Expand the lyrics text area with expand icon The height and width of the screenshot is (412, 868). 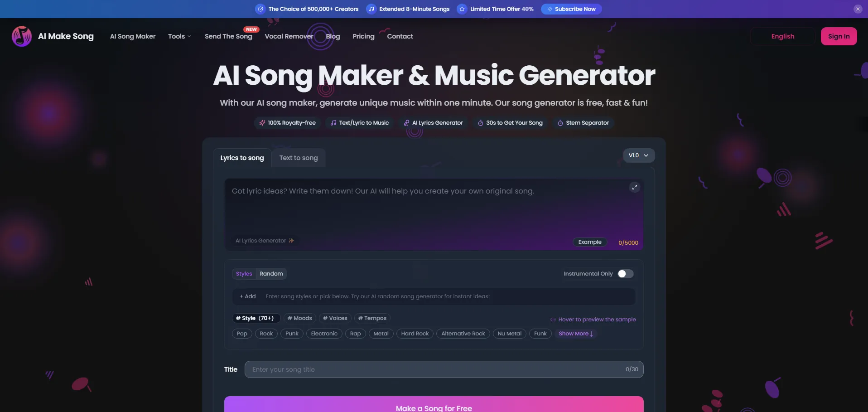point(634,187)
